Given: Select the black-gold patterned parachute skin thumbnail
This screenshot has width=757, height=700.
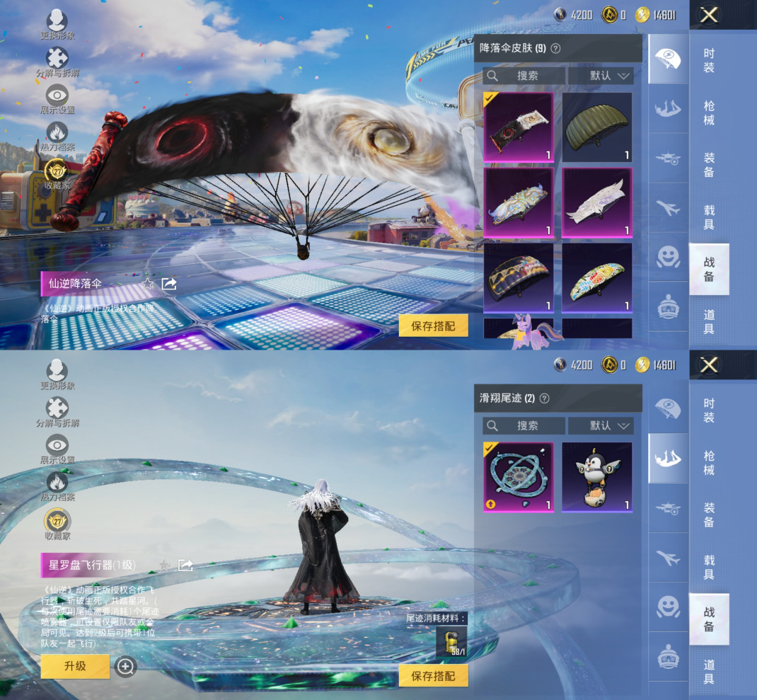Looking at the screenshot, I should click(519, 277).
